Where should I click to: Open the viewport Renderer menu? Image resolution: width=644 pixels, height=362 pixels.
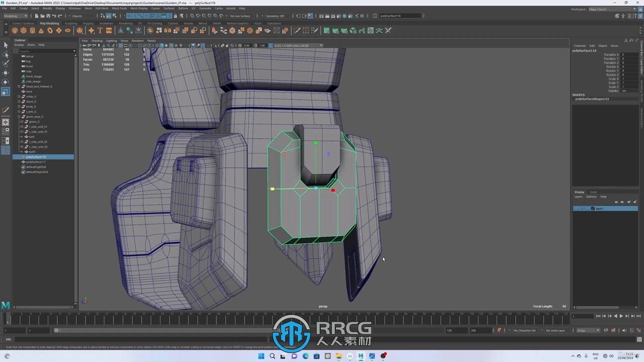tap(137, 41)
